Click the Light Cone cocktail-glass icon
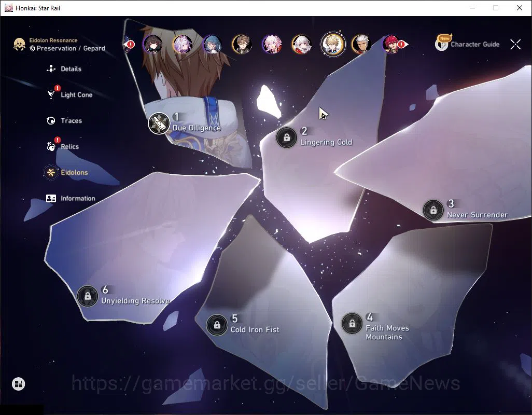The width and height of the screenshot is (532, 415). click(x=51, y=95)
